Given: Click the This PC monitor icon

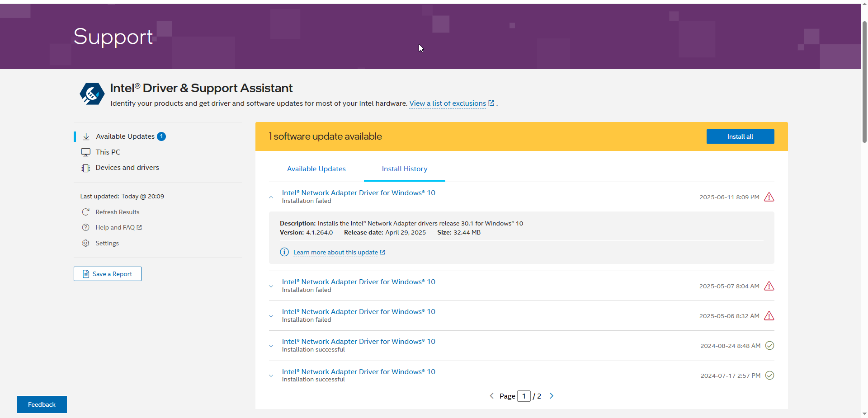Looking at the screenshot, I should coord(85,152).
